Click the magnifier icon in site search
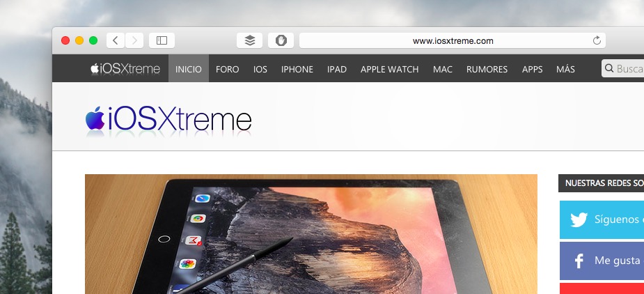 [x=609, y=68]
